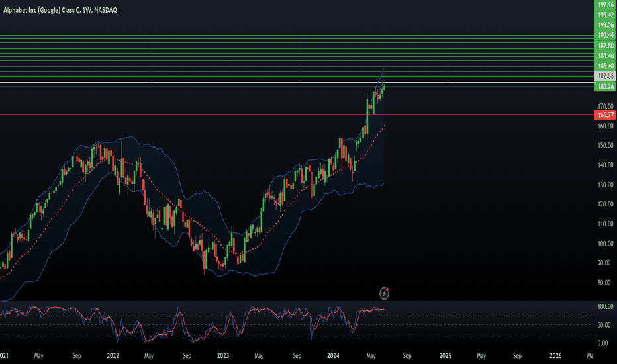This screenshot has height=364, width=617.
Task: Click the red 165.77 price label
Action: click(x=605, y=115)
